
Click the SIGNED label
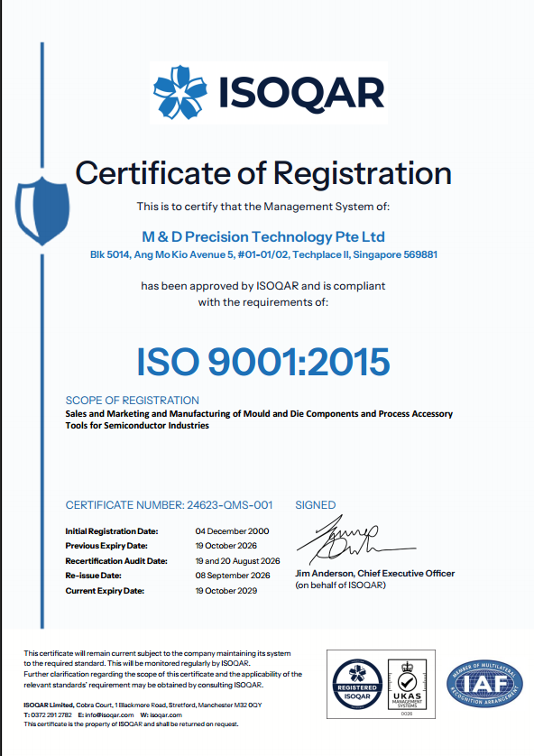point(315,505)
